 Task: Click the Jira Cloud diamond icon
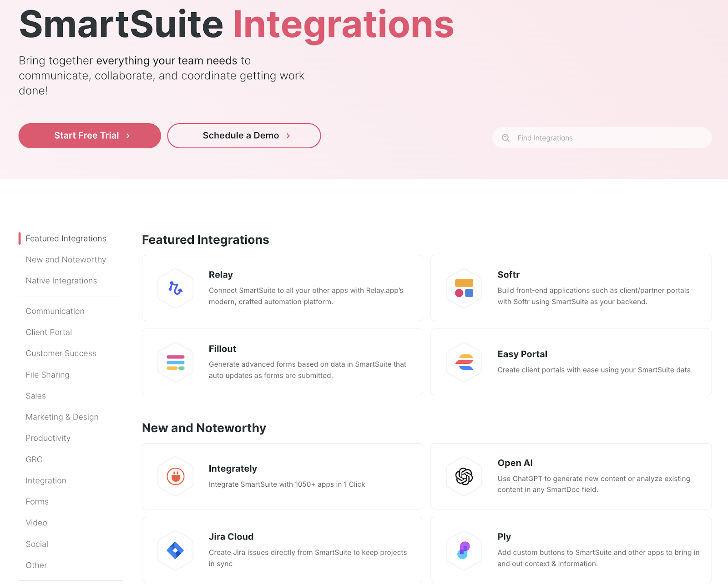(176, 550)
